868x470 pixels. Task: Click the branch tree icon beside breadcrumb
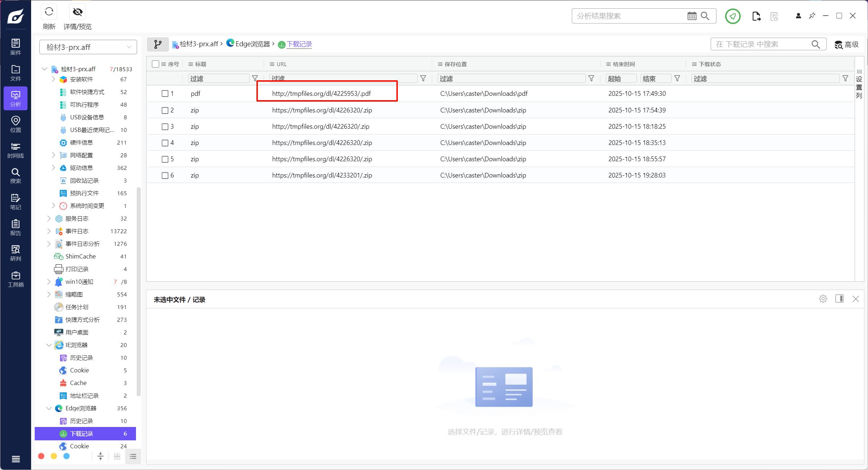(158, 44)
